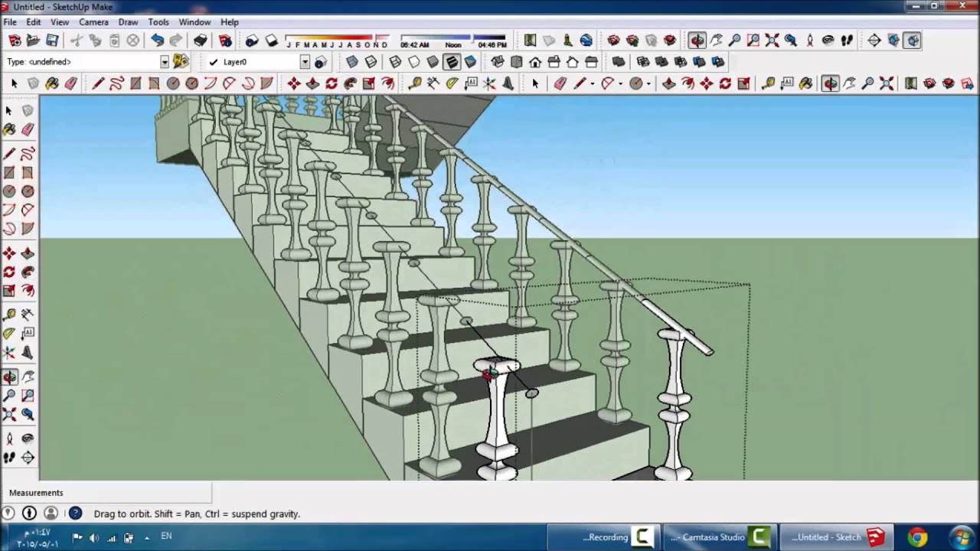Open Google Chrome from the taskbar
The image size is (980, 551).
click(917, 537)
